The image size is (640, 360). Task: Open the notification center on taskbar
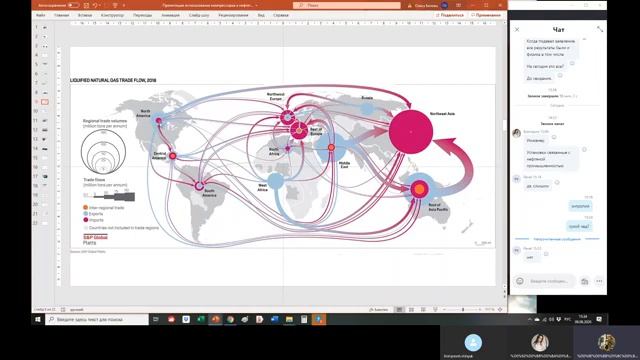[599, 320]
